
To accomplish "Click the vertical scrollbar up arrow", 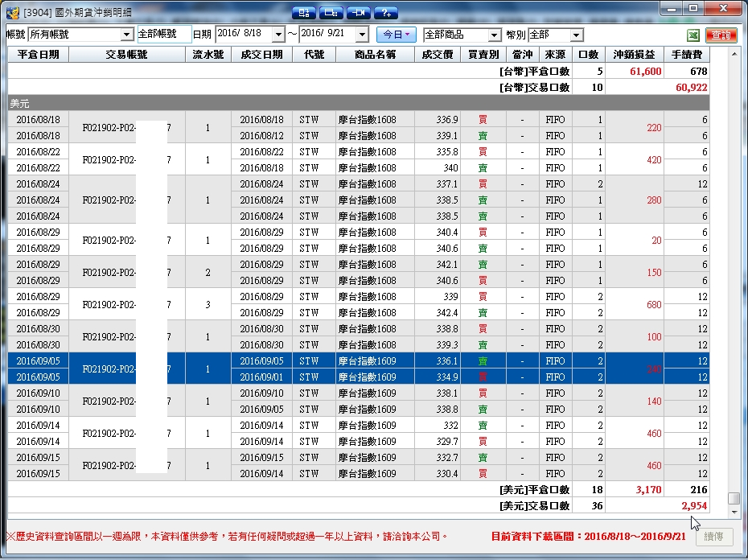I will point(734,53).
